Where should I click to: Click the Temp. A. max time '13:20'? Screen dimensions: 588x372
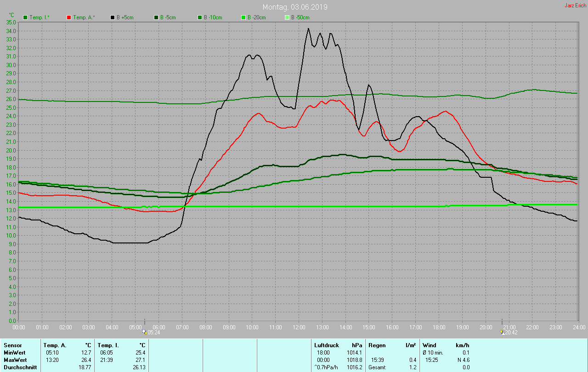point(52,360)
